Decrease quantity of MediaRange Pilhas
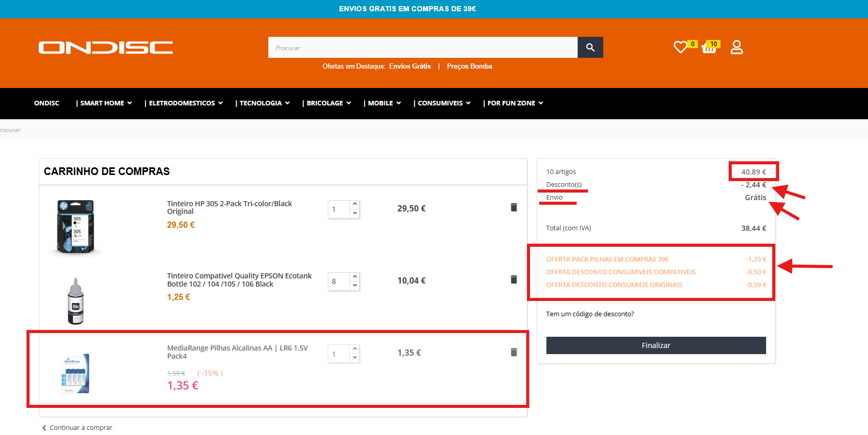This screenshot has height=435, width=868. pos(355,358)
